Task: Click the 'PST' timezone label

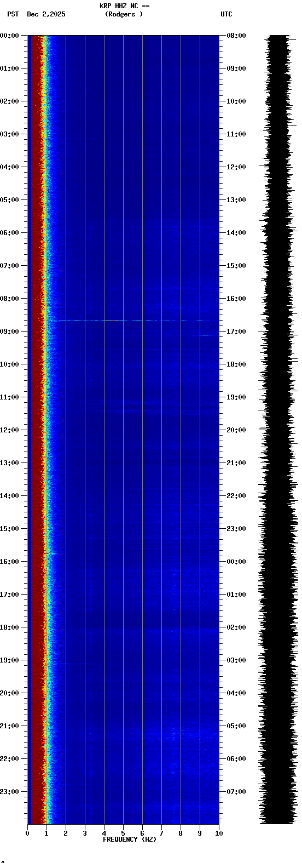Action: (13, 14)
